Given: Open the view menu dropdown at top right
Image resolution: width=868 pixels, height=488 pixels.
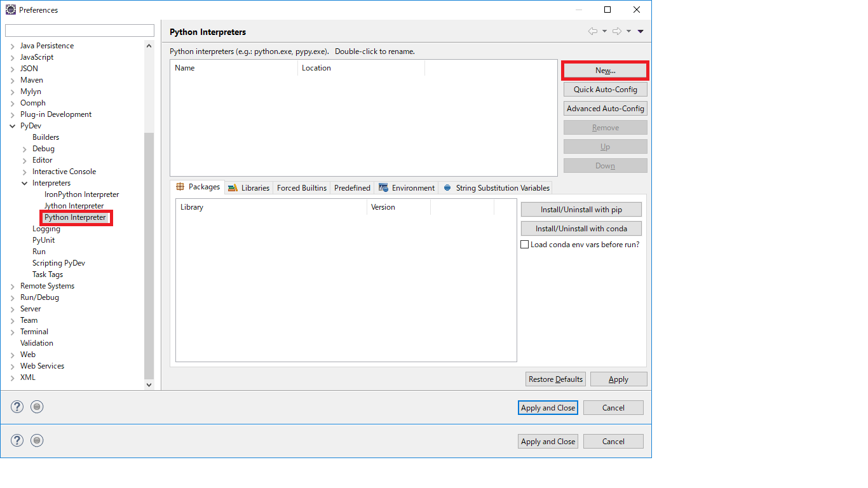Looking at the screenshot, I should point(641,30).
